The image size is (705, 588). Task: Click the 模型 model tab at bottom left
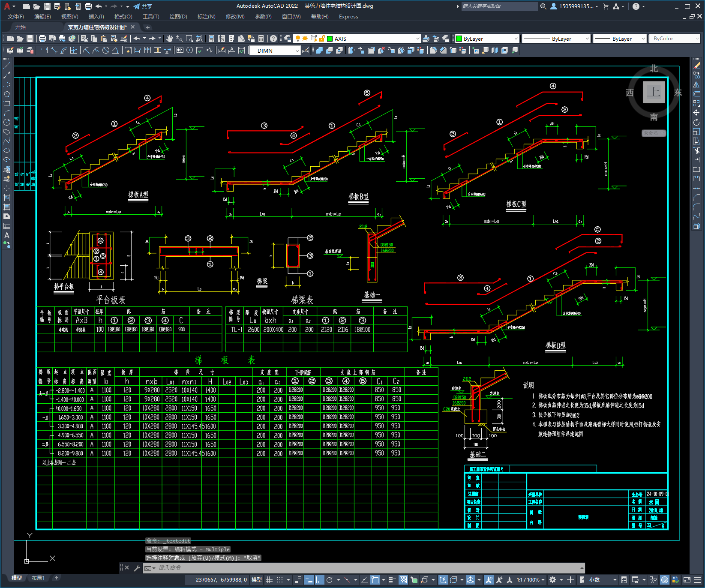(17, 578)
